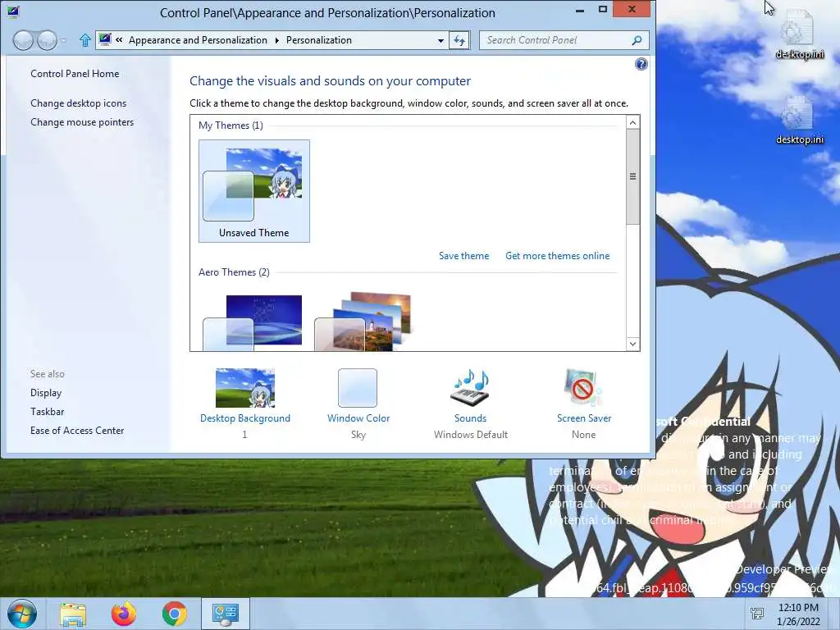The image size is (840, 630).
Task: Click the Back navigation button
Action: pos(23,41)
